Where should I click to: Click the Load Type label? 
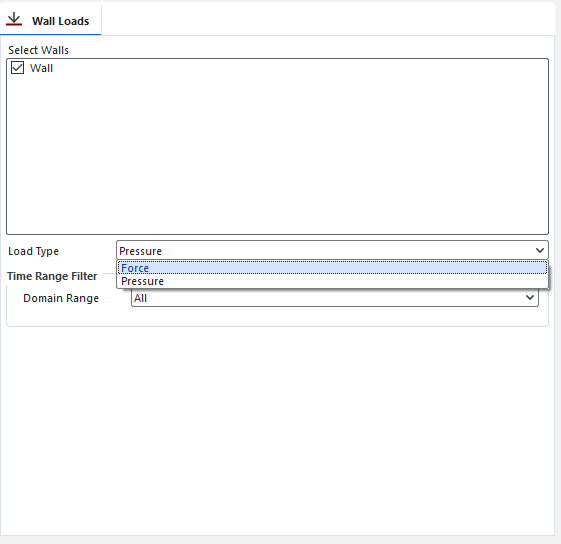pos(34,251)
